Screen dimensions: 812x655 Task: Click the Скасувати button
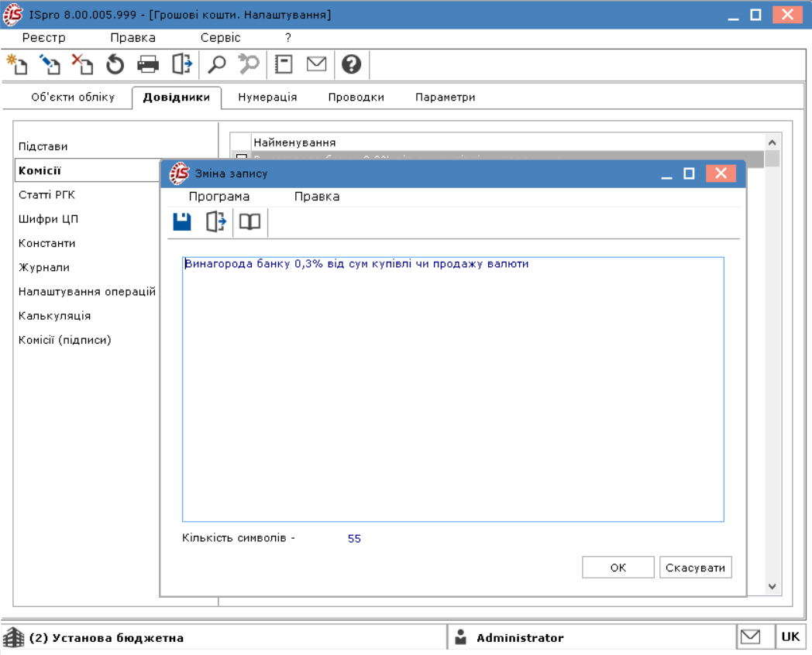[x=696, y=568]
